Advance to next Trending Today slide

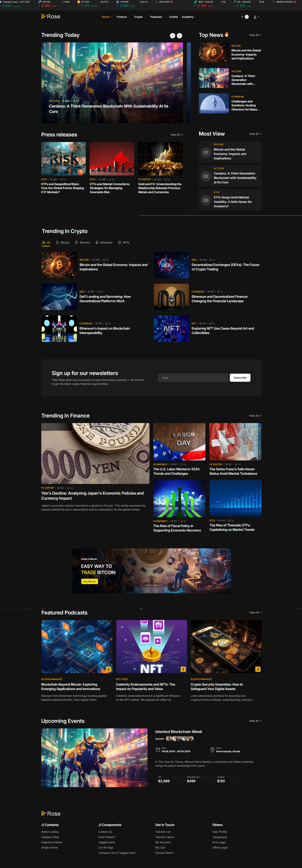180,36
